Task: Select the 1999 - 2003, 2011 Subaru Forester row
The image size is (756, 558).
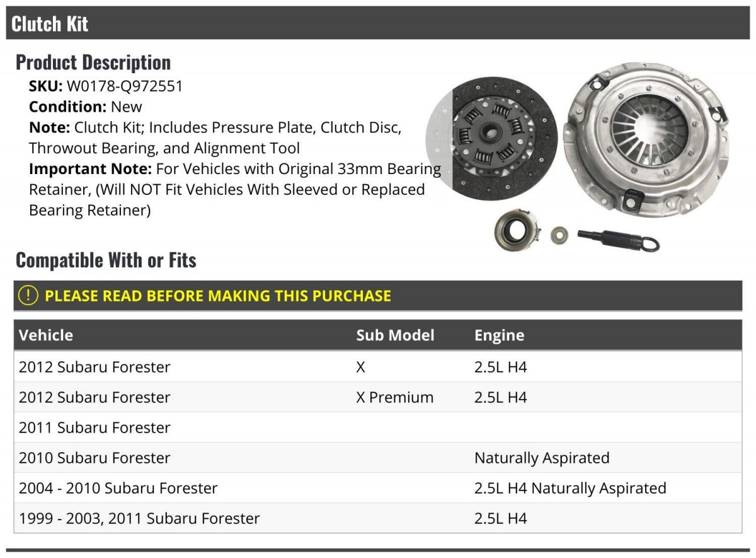Action: pos(139,518)
